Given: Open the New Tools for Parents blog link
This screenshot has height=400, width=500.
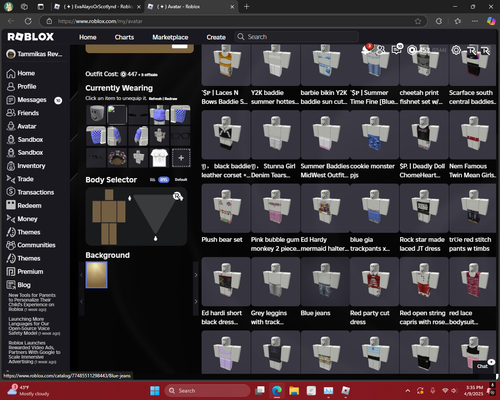Looking at the screenshot, I should coord(32,302).
